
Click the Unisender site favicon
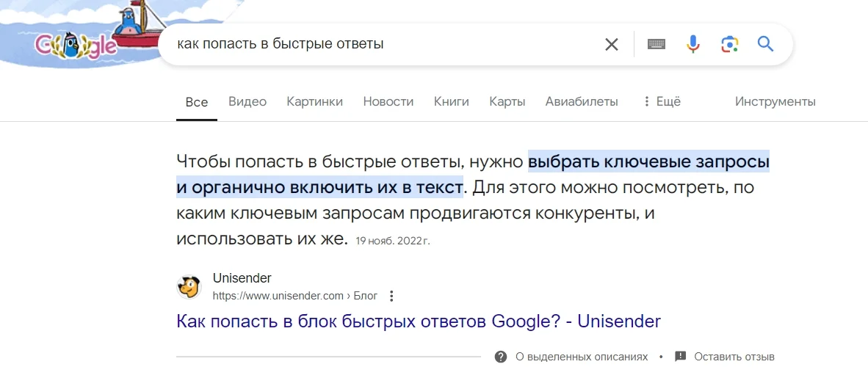point(189,286)
